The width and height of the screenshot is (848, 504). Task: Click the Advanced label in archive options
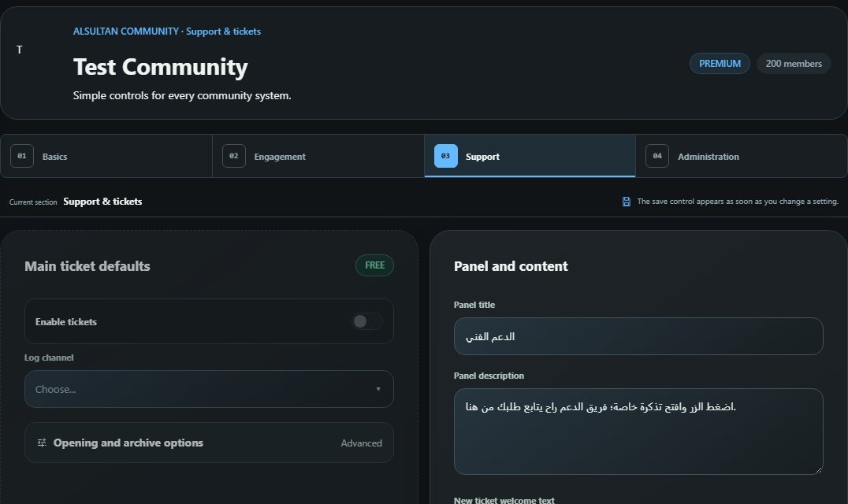click(361, 443)
